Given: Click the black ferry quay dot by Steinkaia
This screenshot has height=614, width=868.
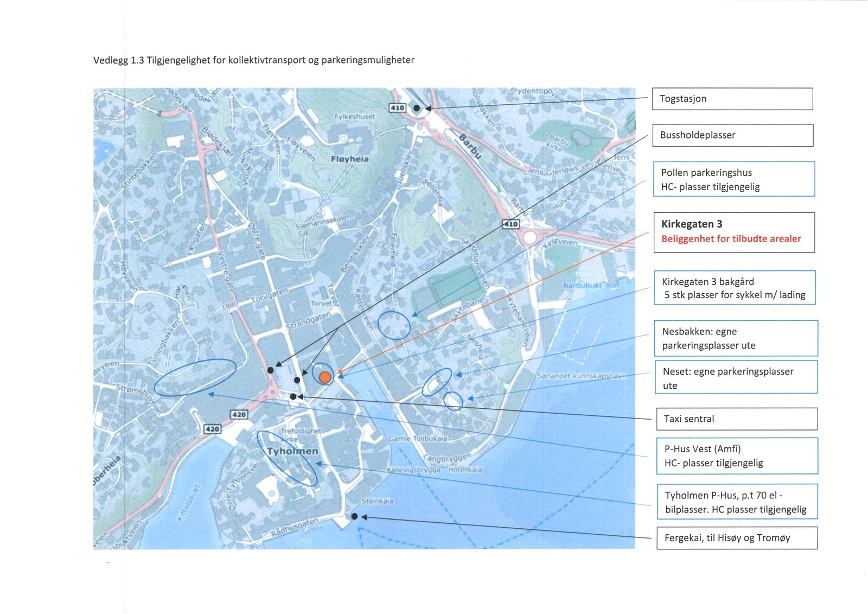Looking at the screenshot, I should point(354,516).
